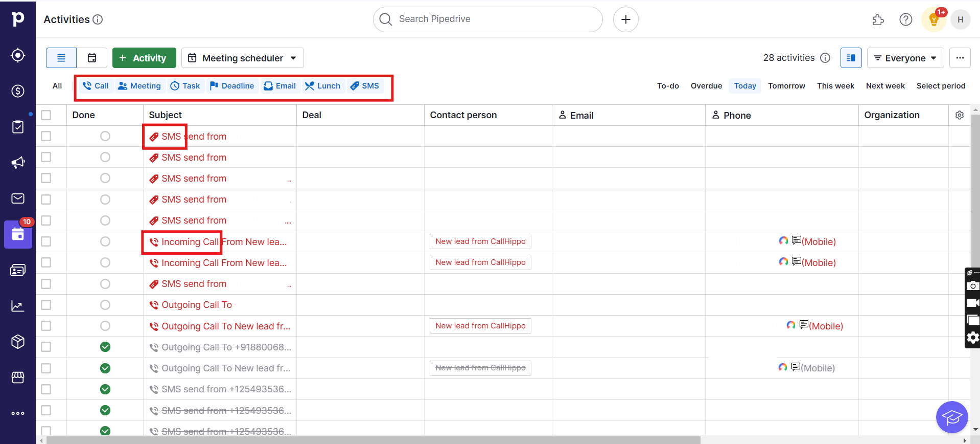
Task: Show This week activities
Action: point(835,86)
